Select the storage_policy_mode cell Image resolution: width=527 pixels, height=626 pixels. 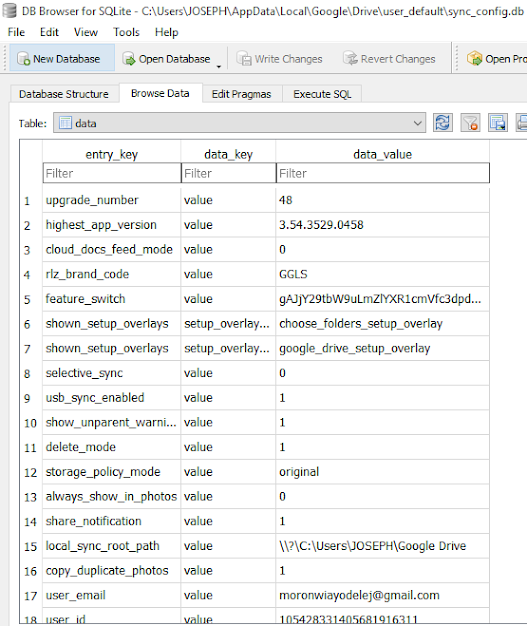112,472
